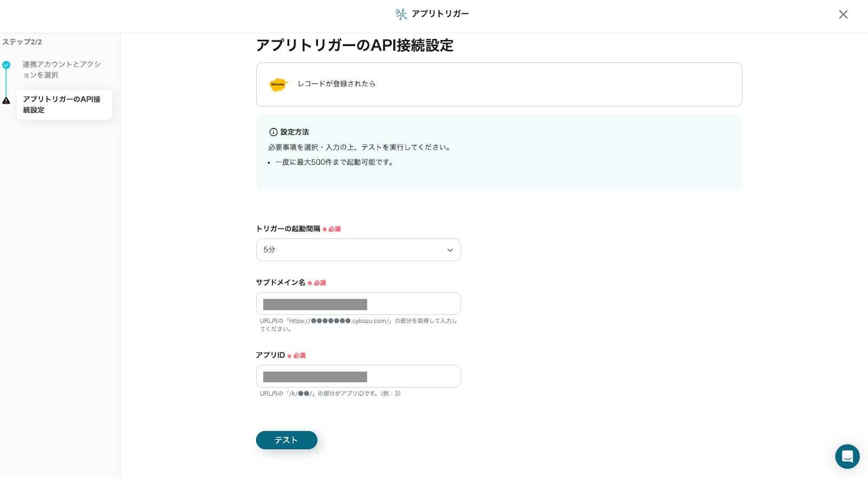Click the completed step checkmark icon

pyautogui.click(x=6, y=65)
